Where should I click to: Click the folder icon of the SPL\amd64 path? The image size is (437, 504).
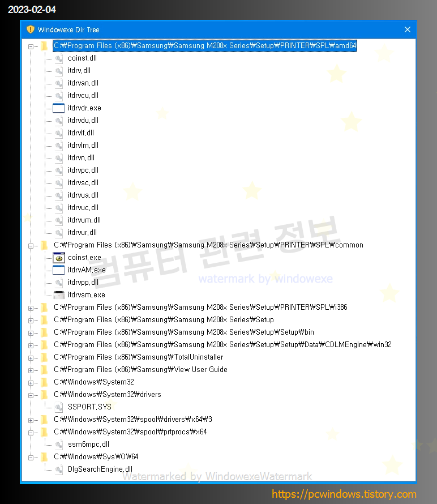[44, 46]
